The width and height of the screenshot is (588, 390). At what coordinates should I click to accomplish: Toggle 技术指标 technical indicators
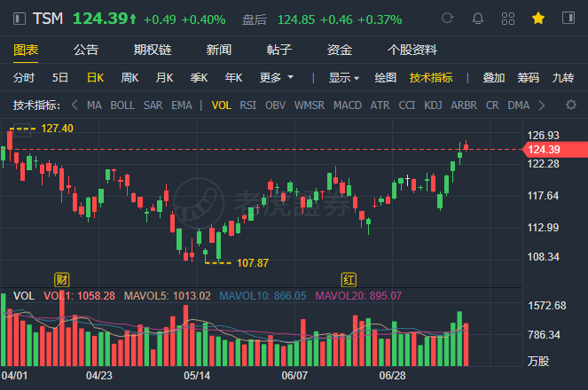(x=431, y=78)
